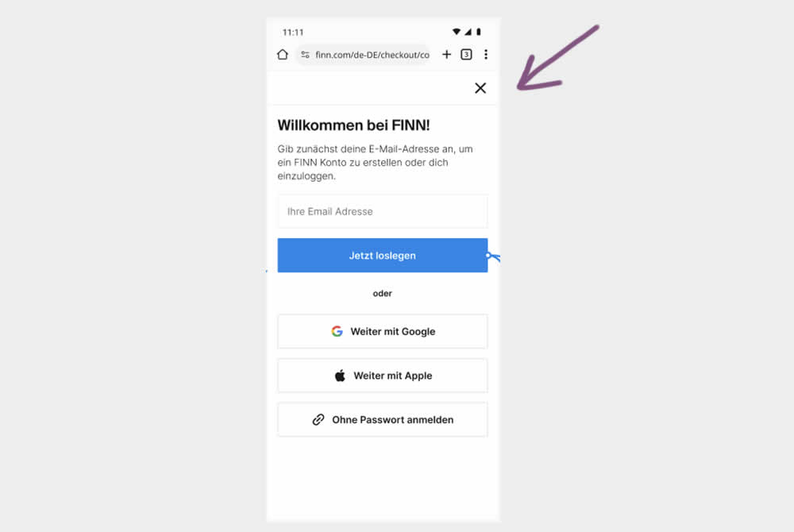Click the Apple logo icon
The image size is (794, 532).
(341, 375)
